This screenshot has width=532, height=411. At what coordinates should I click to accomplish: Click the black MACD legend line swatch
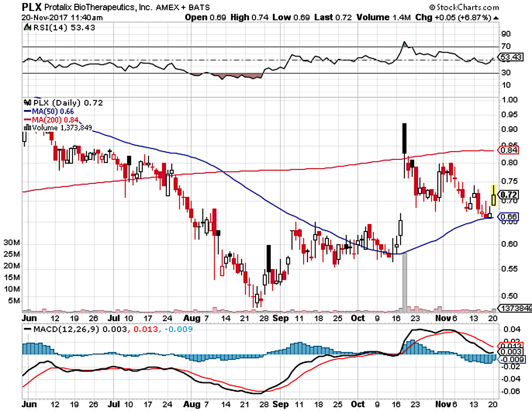coord(27,329)
